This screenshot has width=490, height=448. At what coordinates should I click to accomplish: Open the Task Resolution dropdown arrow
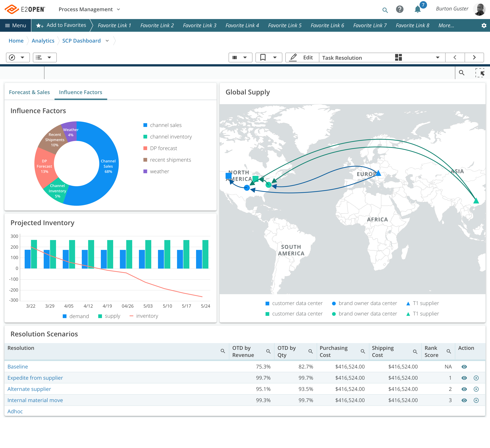tap(438, 57)
